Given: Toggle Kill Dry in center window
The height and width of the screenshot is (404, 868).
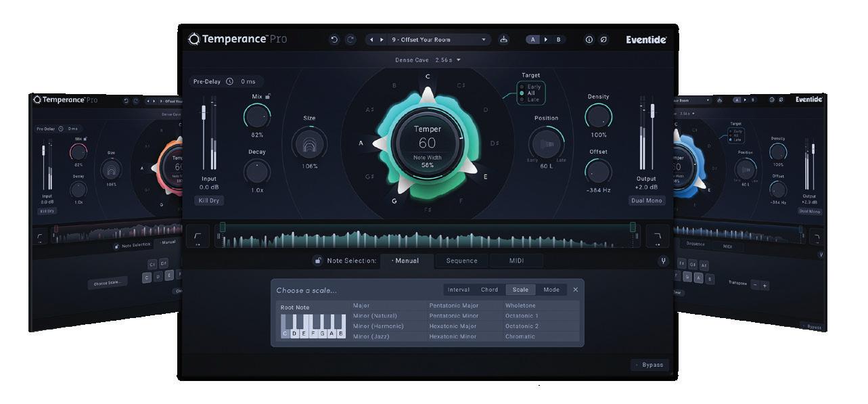Looking at the screenshot, I should [x=209, y=200].
